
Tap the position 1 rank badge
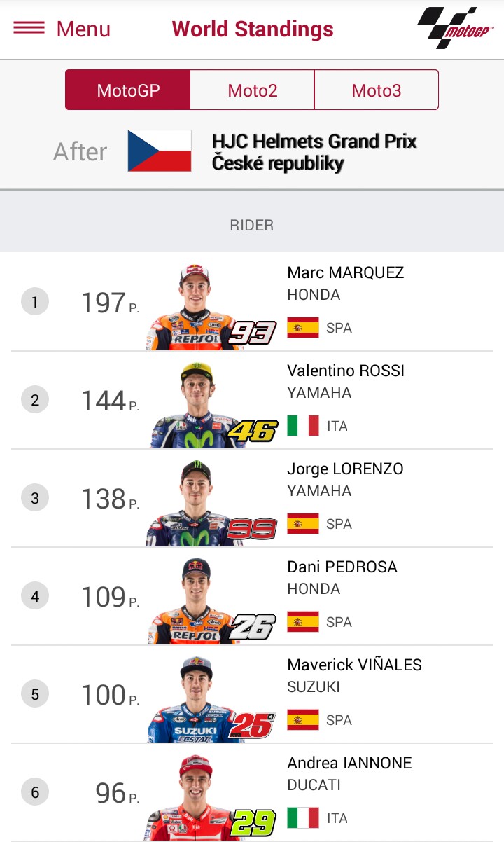point(35,303)
